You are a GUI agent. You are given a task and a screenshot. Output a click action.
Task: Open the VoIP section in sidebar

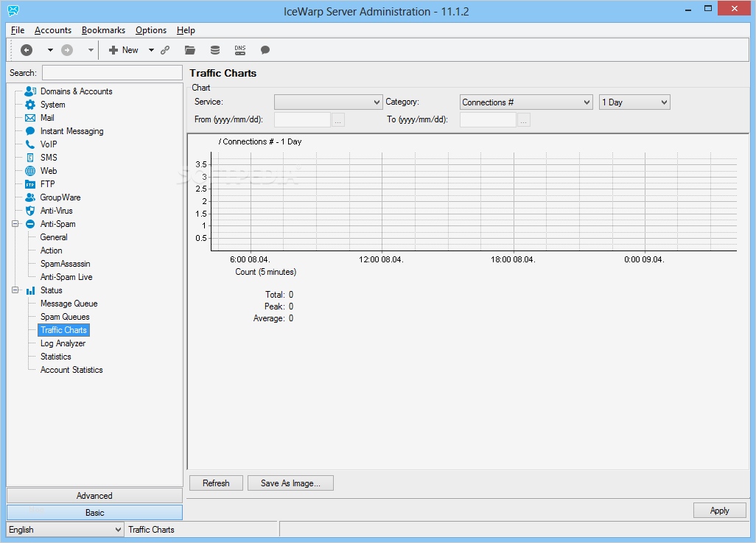coord(49,144)
